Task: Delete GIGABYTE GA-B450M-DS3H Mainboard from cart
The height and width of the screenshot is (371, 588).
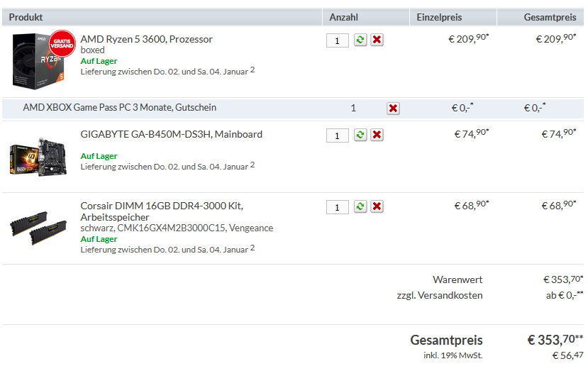Action: click(x=377, y=135)
